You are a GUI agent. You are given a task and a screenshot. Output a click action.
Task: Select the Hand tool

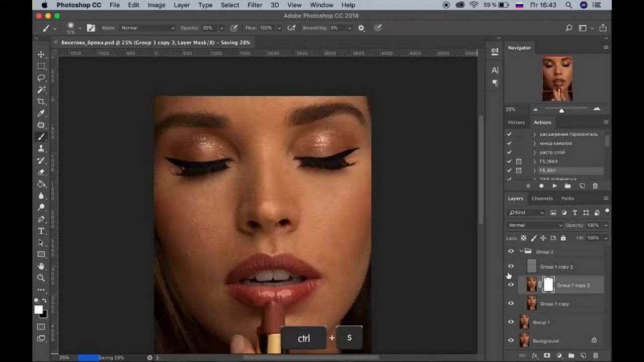point(41,266)
